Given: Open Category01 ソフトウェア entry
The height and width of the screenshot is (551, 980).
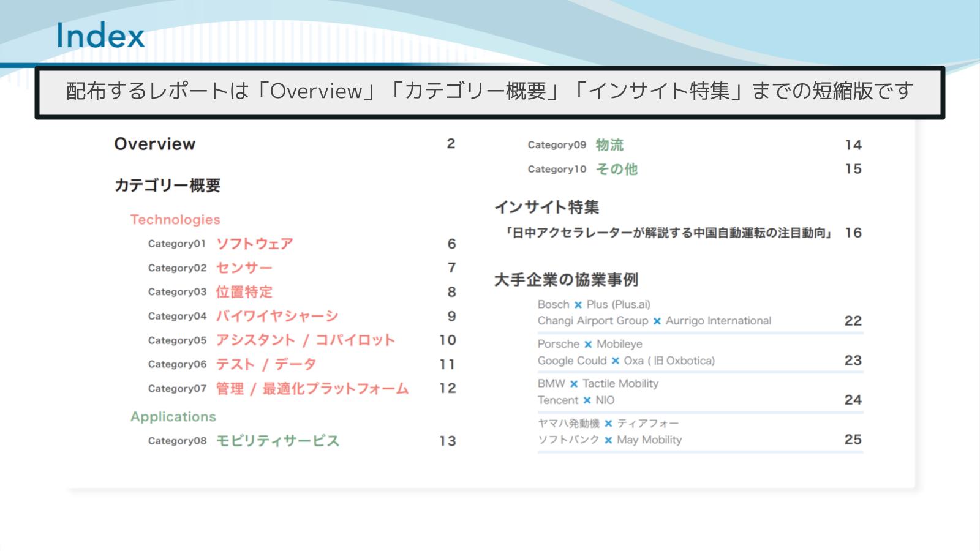Looking at the screenshot, I should (x=302, y=244).
